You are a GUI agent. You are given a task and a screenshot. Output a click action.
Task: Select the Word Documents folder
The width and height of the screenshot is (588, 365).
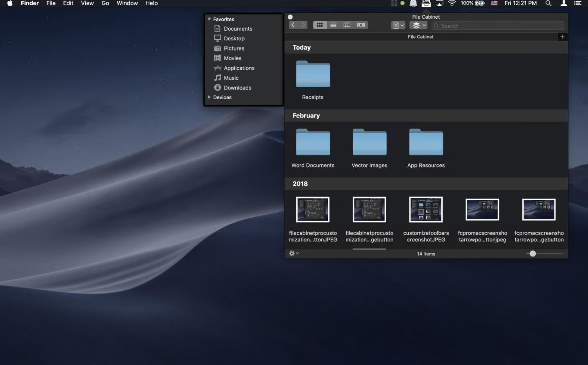click(x=313, y=142)
